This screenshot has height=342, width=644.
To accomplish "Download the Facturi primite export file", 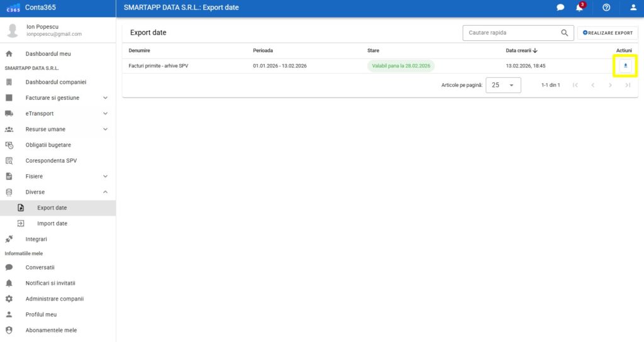I will click(625, 66).
